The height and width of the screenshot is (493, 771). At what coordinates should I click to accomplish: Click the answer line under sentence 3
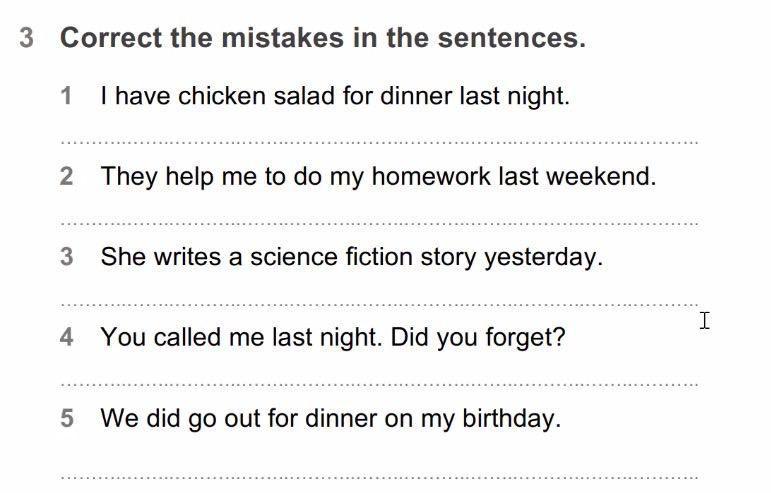click(x=380, y=302)
